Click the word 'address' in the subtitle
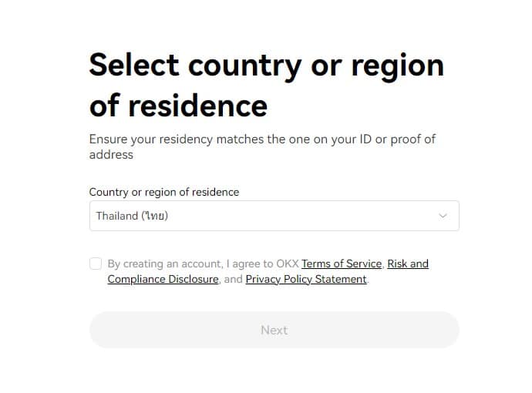The image size is (532, 393). [111, 155]
